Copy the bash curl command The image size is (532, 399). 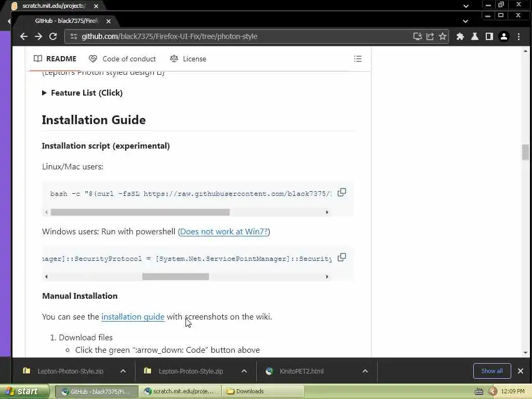tap(342, 192)
